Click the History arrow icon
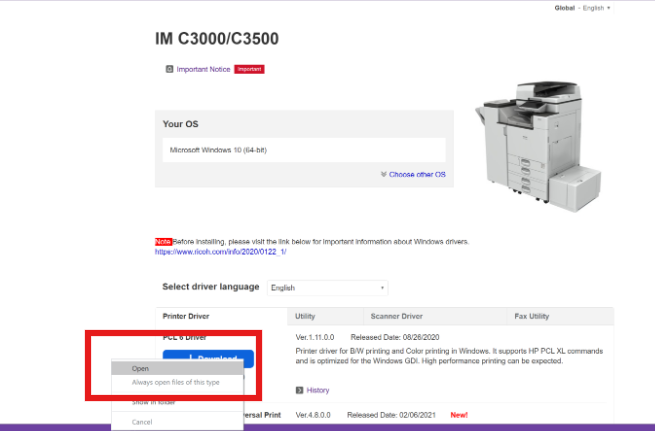This screenshot has width=655, height=431. pos(300,390)
